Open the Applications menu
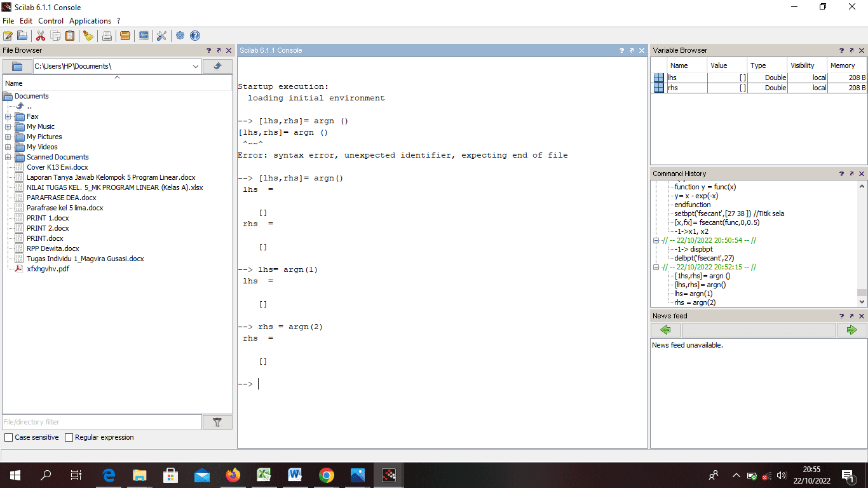The image size is (868, 488). point(90,21)
